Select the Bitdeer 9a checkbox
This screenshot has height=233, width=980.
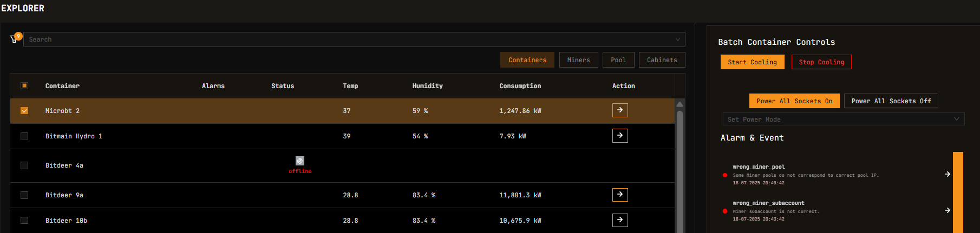click(x=24, y=195)
